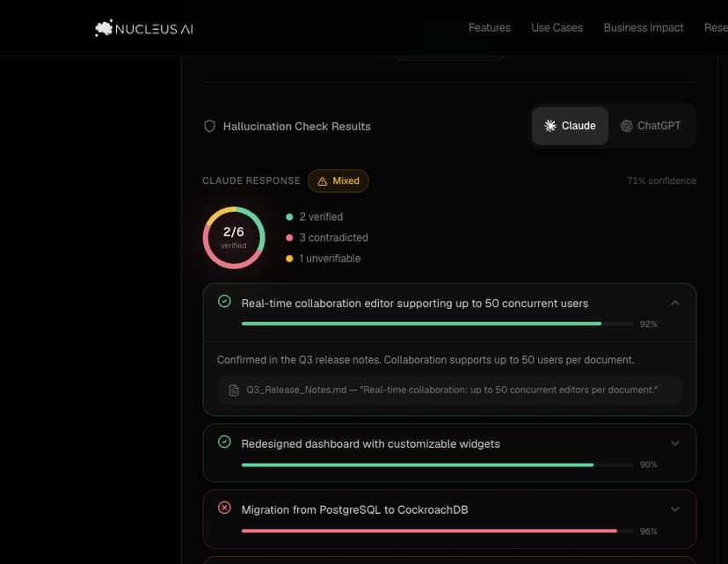
Task: Click the "CLAUDE RESPONSE" label
Action: pos(251,180)
